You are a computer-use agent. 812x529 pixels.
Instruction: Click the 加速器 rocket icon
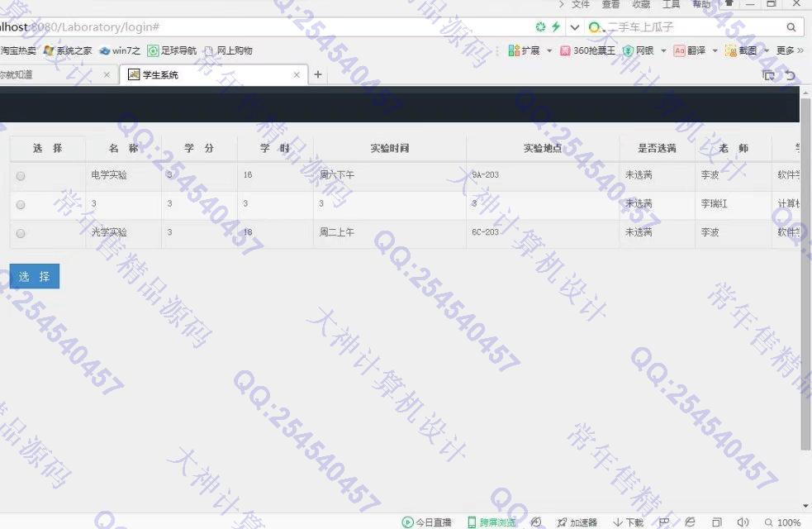point(562,522)
